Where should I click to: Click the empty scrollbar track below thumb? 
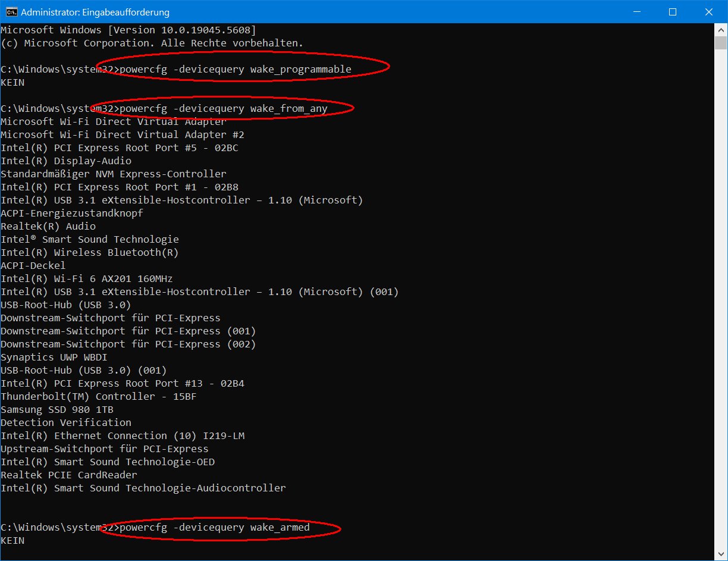[721, 297]
